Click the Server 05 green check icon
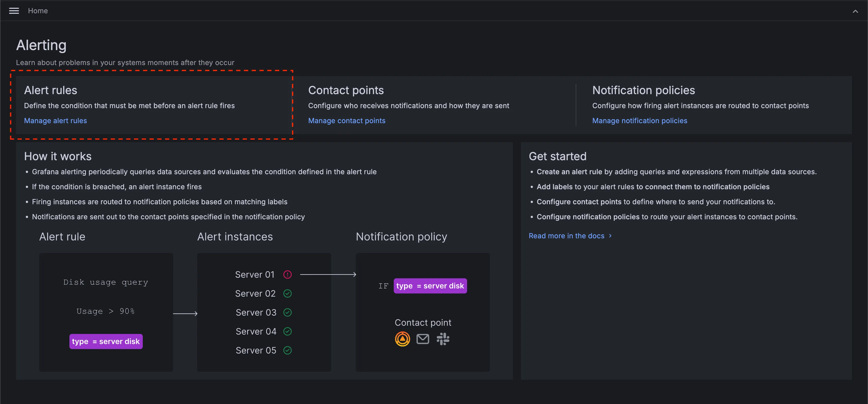Viewport: 868px width, 404px height. [287, 350]
